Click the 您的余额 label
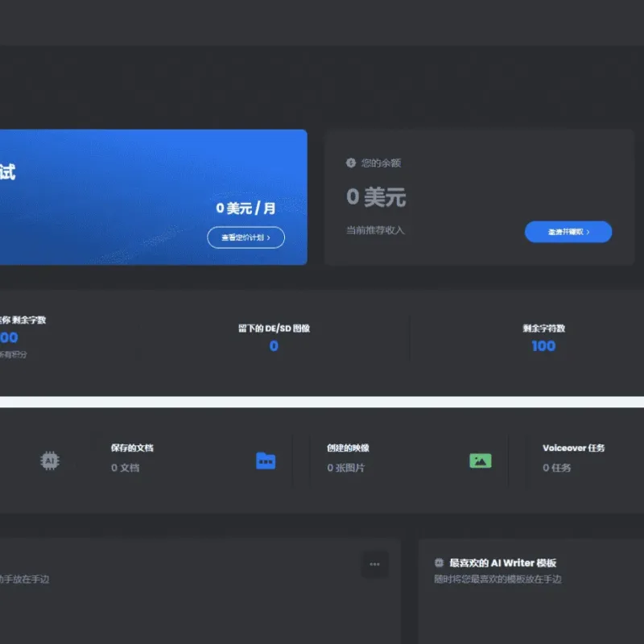 click(381, 163)
